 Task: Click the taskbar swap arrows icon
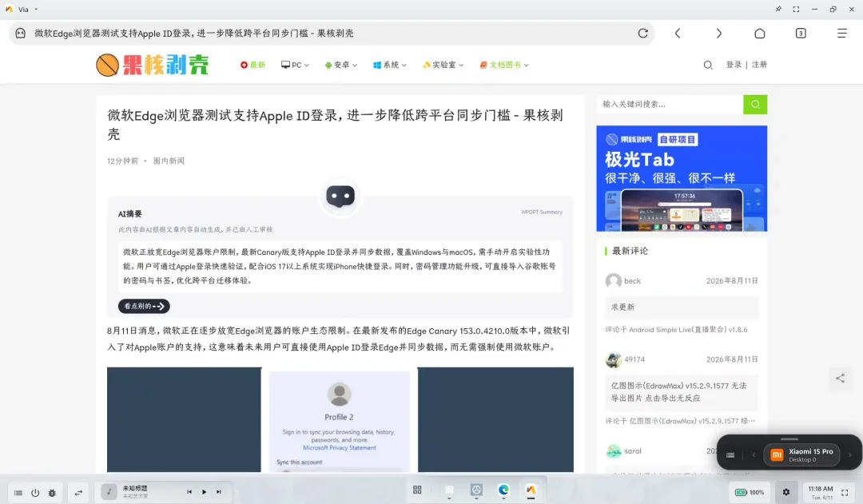point(78,493)
